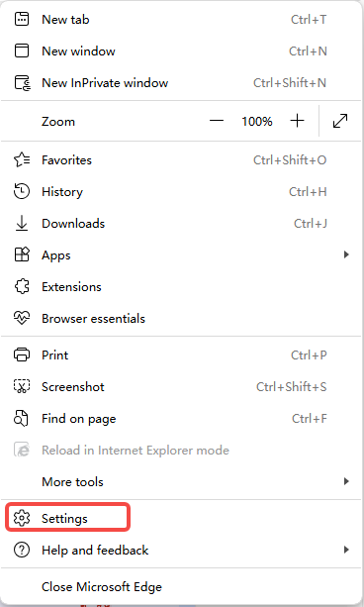Select Help and feedback
This screenshot has height=607, width=364.
point(182,551)
